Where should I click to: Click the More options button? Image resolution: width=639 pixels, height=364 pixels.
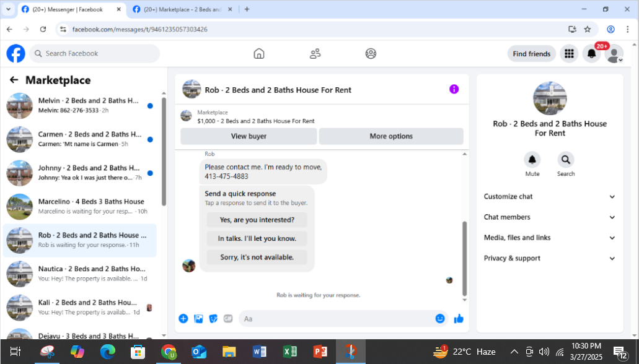391,136
